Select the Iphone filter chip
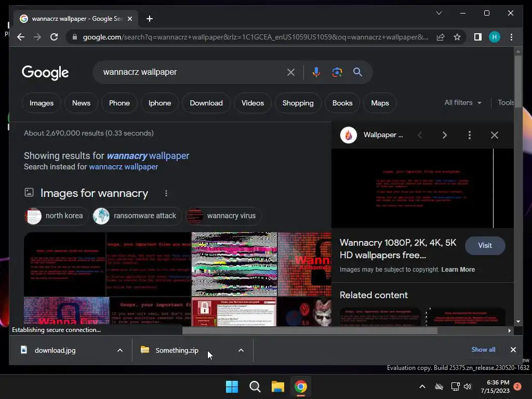Screen dimensions: 532x399 (160, 103)
